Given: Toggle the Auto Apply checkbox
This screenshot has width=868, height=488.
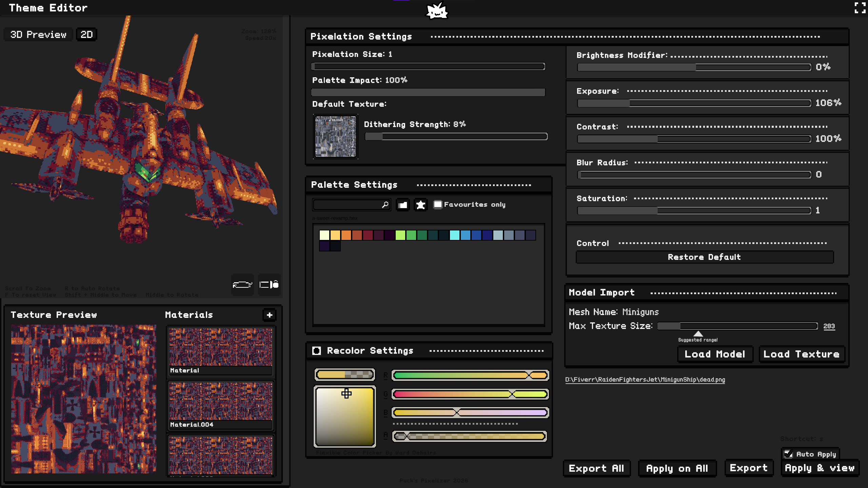Looking at the screenshot, I should [x=789, y=454].
